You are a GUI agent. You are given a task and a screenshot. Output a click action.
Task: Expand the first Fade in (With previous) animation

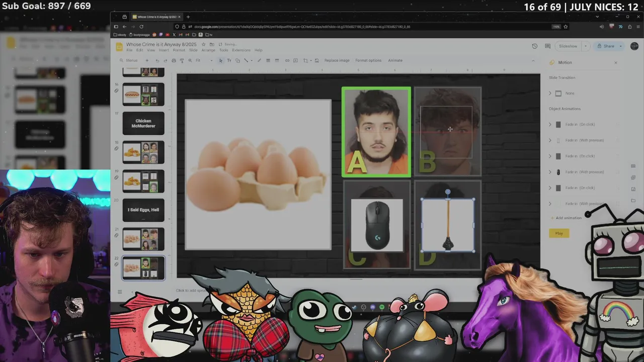(550, 140)
